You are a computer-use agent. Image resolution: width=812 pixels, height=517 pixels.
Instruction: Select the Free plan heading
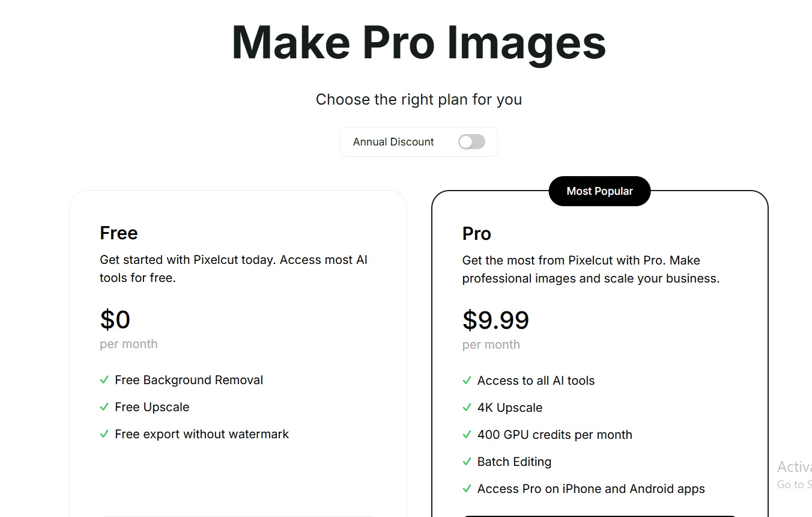click(x=119, y=233)
